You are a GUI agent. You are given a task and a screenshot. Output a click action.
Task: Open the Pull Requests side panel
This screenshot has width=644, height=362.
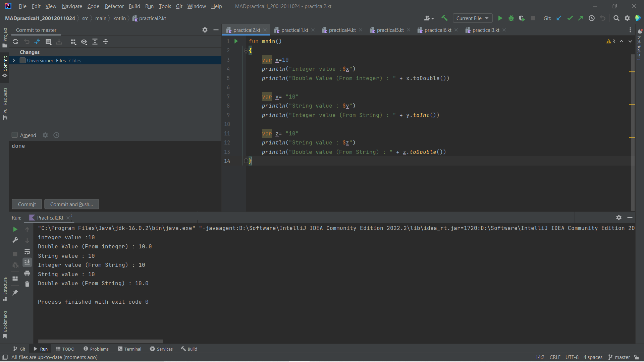point(5,103)
